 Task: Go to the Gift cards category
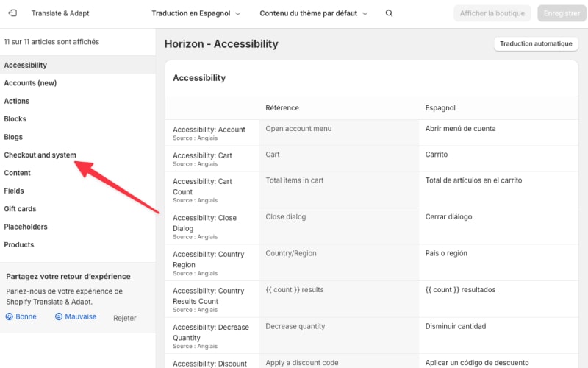[21, 209]
